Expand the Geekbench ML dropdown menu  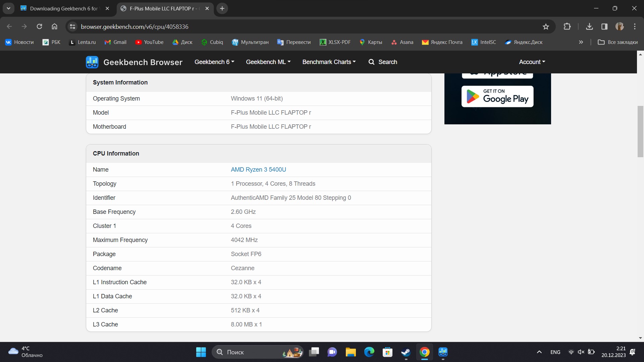pos(268,62)
